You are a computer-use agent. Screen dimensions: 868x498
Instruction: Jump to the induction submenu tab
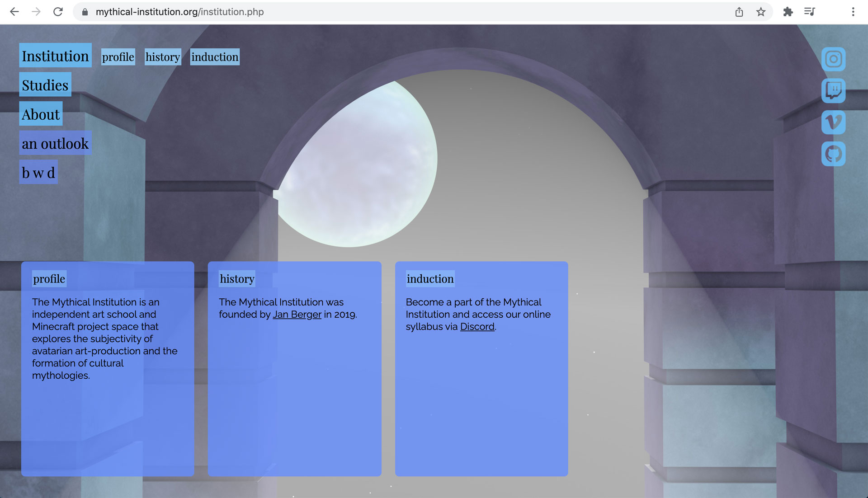(215, 57)
